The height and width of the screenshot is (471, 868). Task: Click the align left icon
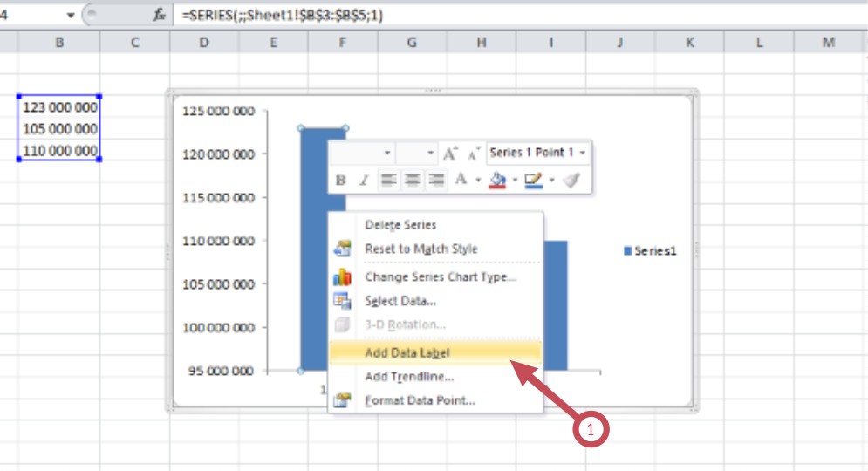389,180
